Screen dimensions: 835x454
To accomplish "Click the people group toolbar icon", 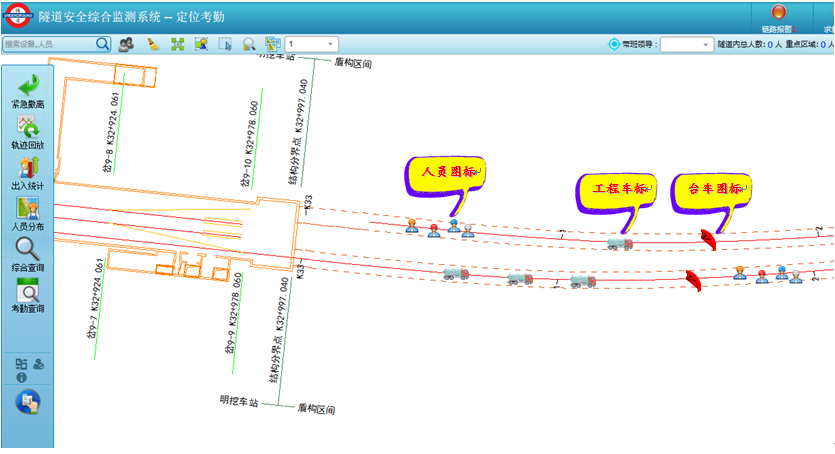I will click(x=127, y=44).
